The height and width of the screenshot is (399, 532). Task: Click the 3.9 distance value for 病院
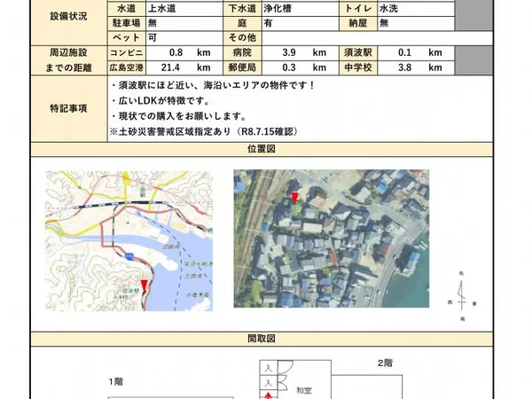(x=289, y=52)
